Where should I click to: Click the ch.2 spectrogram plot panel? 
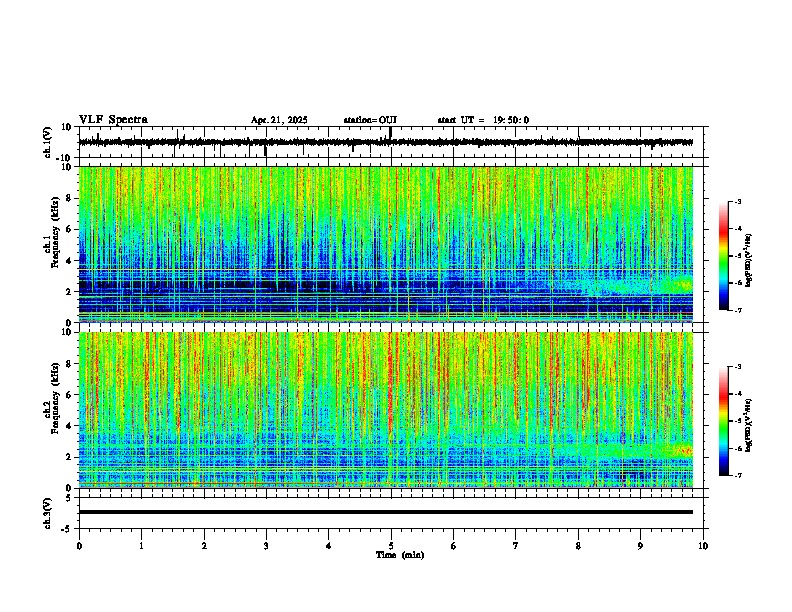pyautogui.click(x=386, y=410)
